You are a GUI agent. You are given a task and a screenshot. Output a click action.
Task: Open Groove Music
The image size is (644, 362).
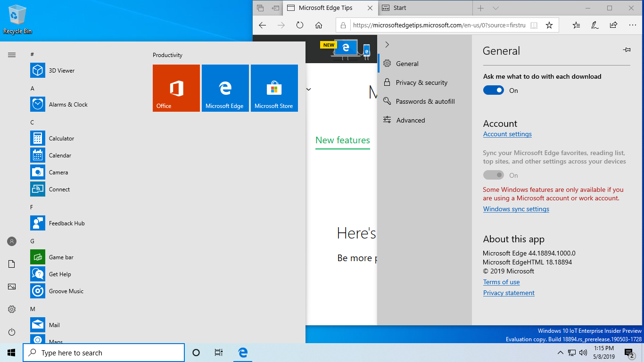[38, 291]
